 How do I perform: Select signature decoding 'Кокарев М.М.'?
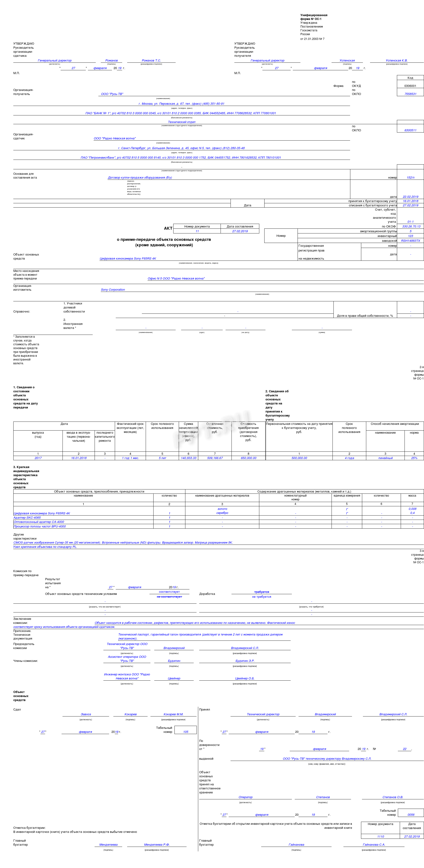pos(173,714)
